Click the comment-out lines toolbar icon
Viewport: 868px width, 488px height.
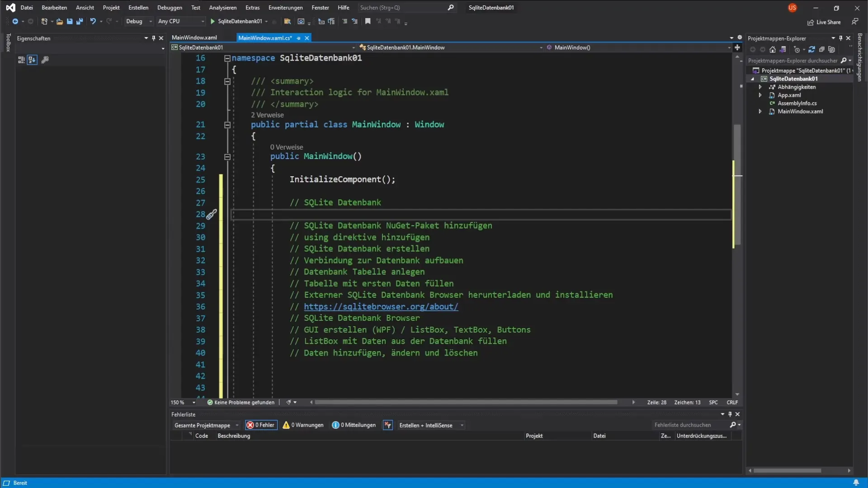(344, 21)
